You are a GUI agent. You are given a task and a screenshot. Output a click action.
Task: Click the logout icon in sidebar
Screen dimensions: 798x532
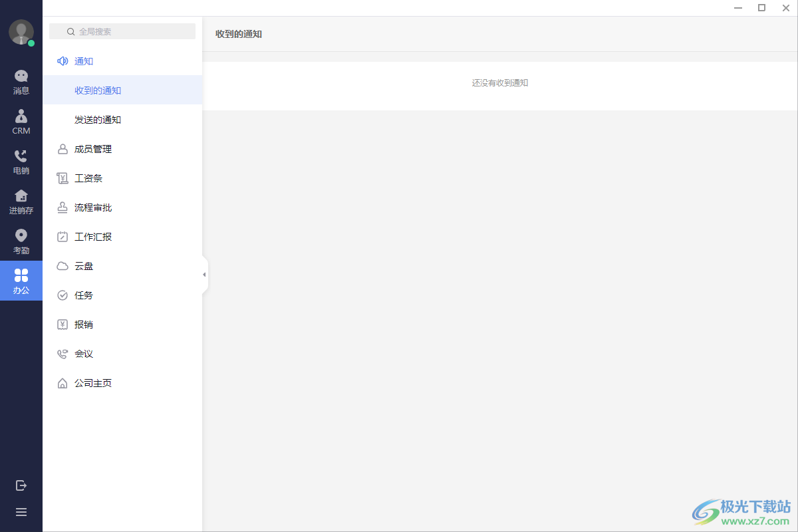coord(21,485)
